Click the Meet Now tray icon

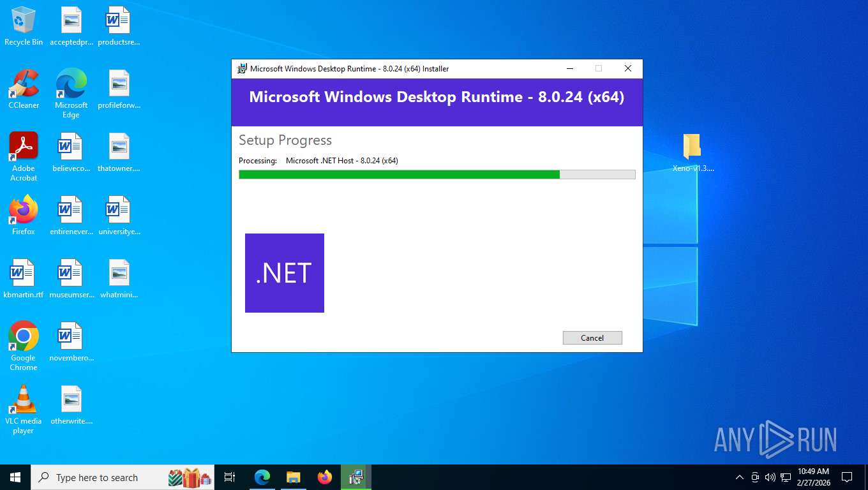pyautogui.click(x=755, y=477)
